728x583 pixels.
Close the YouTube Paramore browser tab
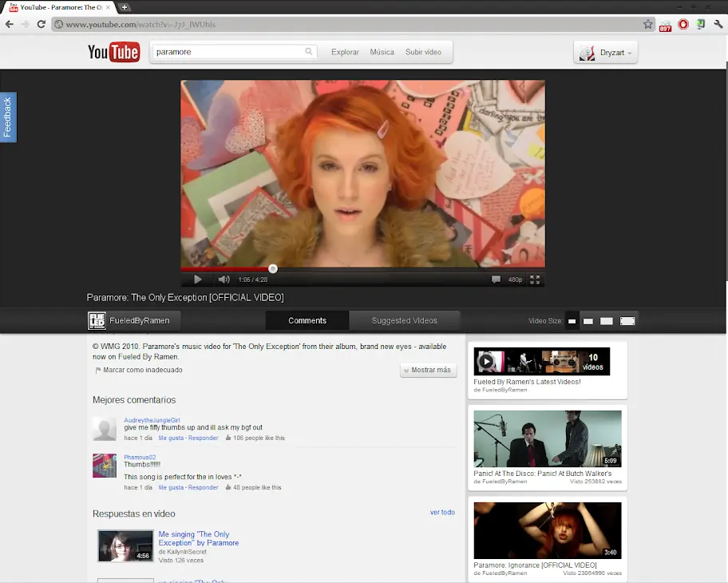pos(108,7)
